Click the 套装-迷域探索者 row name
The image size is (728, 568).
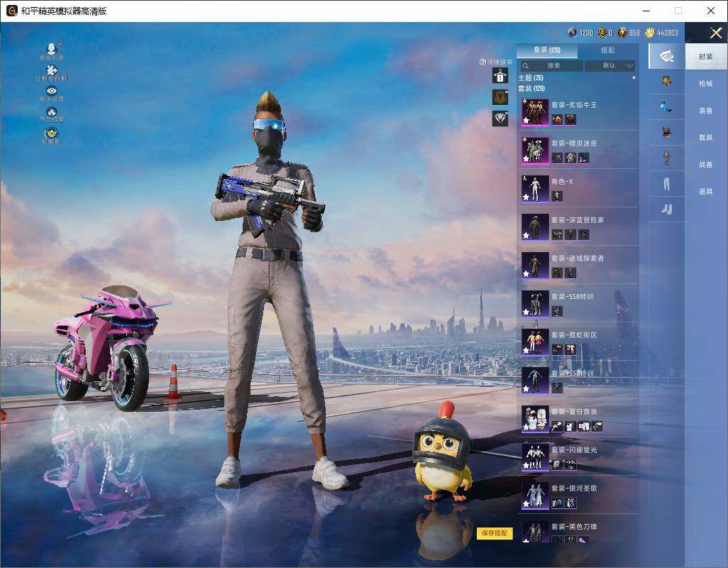tap(578, 258)
